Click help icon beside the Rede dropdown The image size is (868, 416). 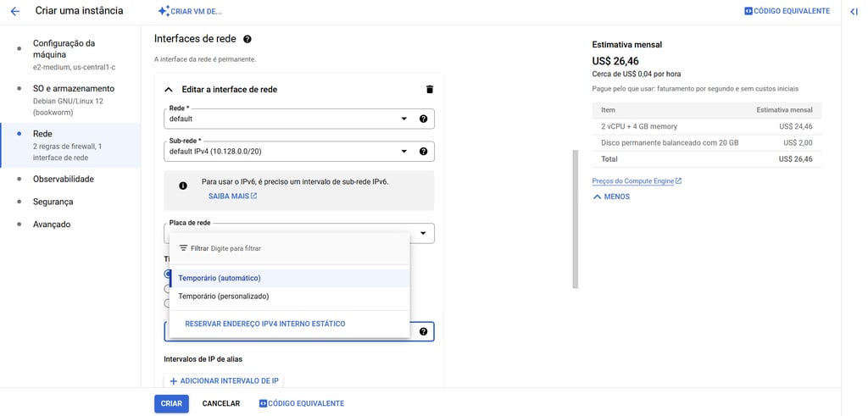[423, 119]
